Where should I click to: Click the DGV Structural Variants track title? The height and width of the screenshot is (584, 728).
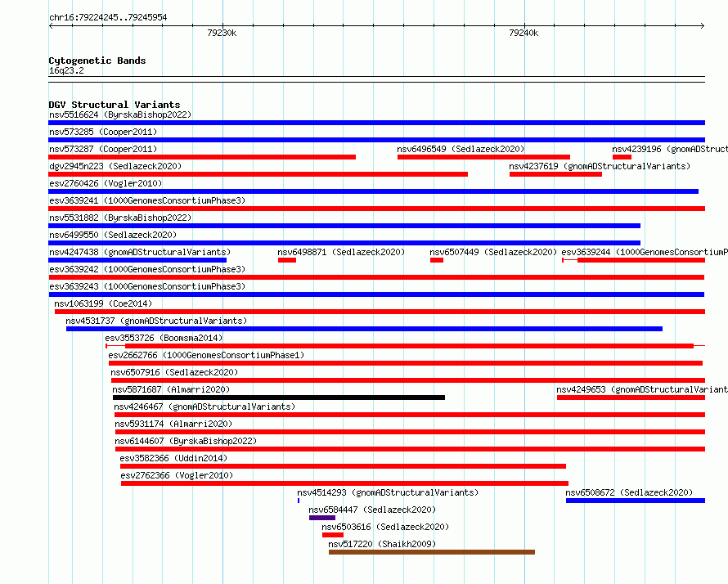[x=115, y=105]
